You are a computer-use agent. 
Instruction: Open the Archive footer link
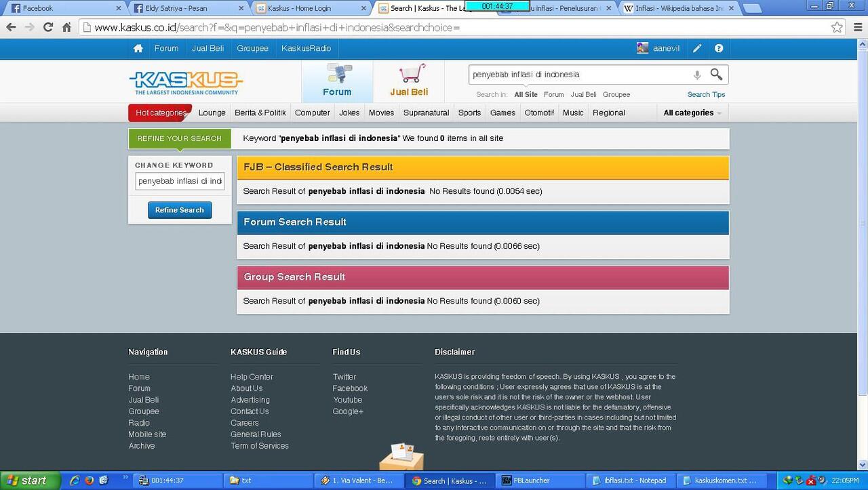coord(142,446)
